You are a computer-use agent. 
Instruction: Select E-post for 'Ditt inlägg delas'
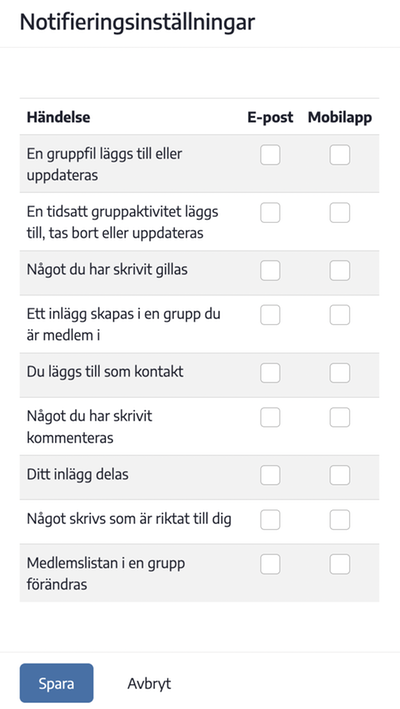[270, 475]
